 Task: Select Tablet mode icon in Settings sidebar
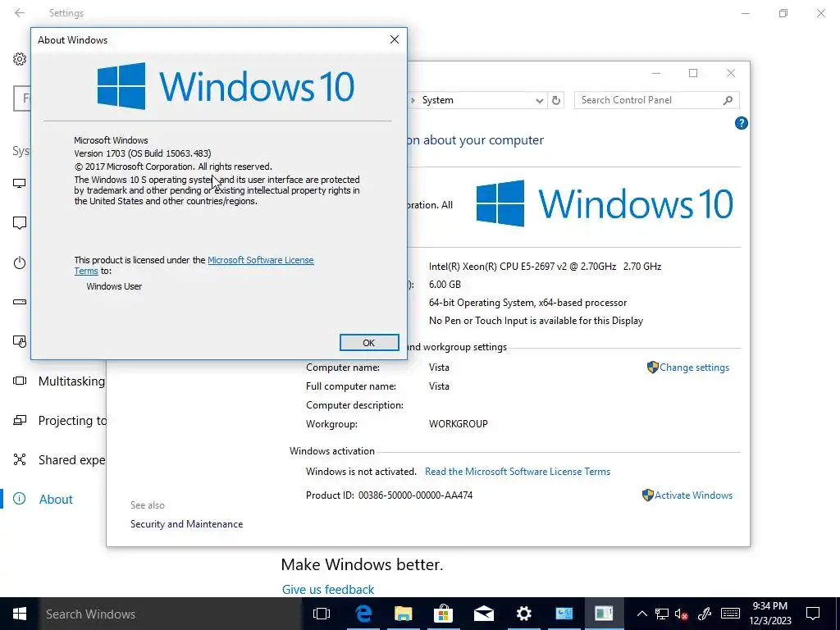[20, 341]
